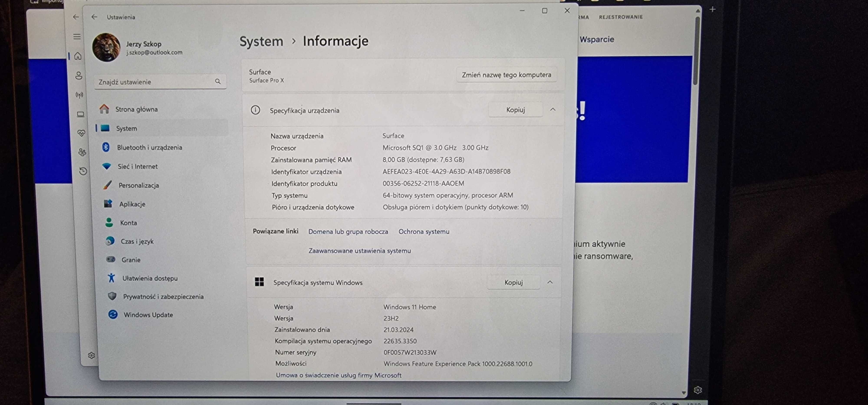Click the outer back arrow left of Ustawienia
Image resolution: width=868 pixels, height=405 pixels.
(76, 17)
